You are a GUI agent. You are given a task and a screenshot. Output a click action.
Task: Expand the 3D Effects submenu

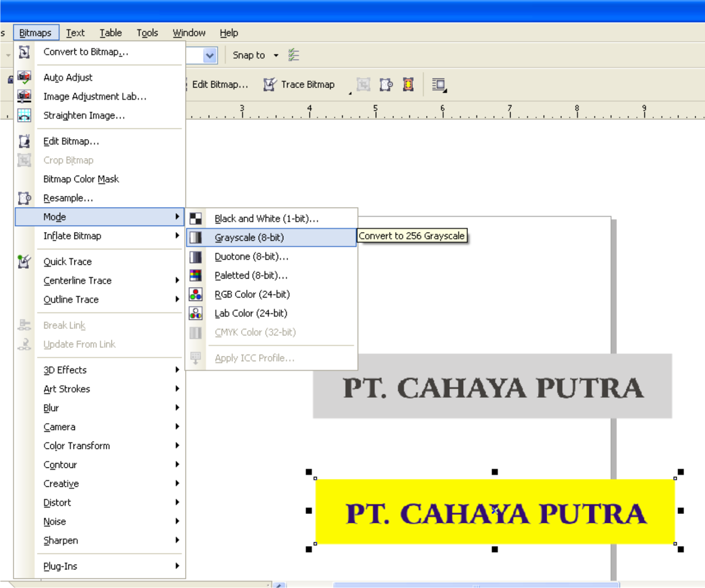coord(65,370)
